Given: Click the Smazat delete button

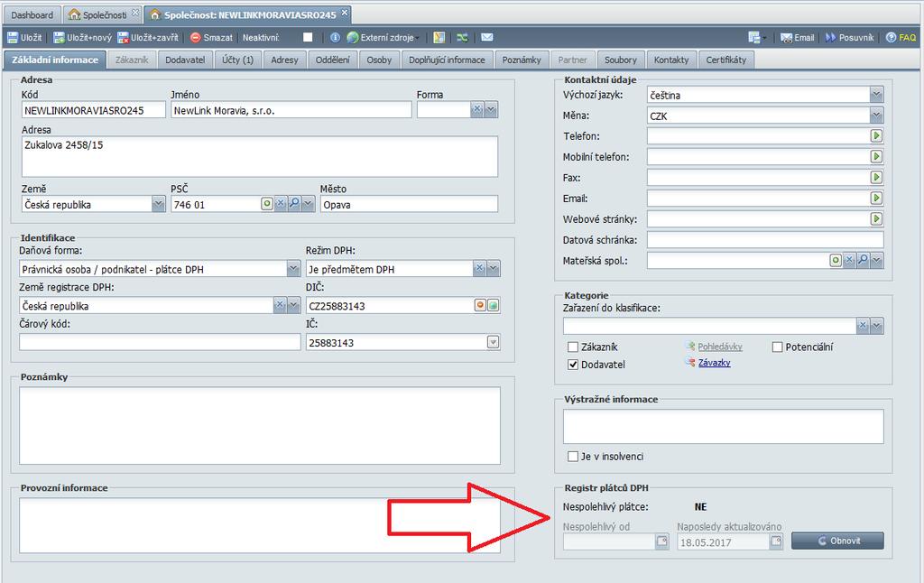Looking at the screenshot, I should (211, 38).
